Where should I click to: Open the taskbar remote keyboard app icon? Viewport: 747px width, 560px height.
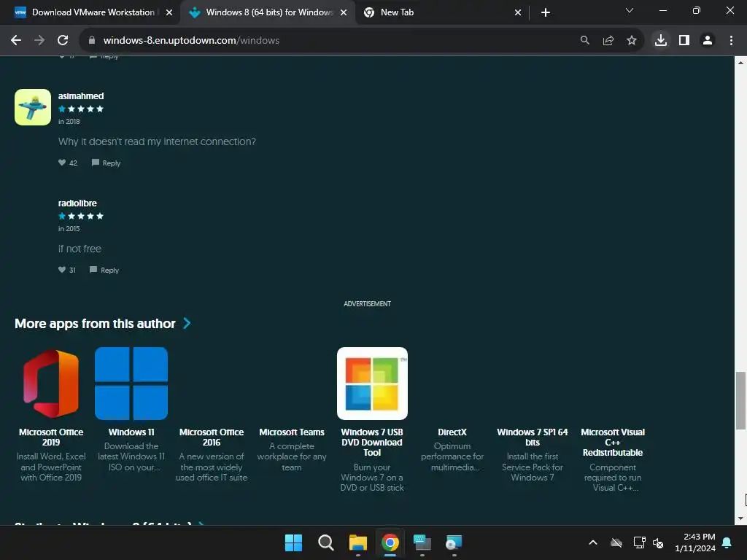(422, 542)
